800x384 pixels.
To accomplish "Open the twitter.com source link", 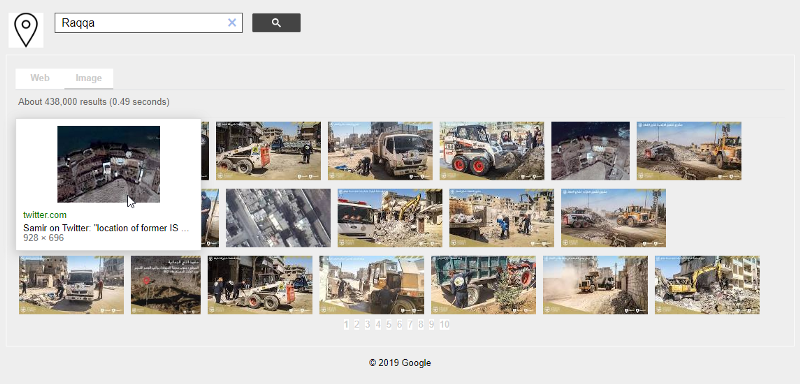I will point(45,215).
